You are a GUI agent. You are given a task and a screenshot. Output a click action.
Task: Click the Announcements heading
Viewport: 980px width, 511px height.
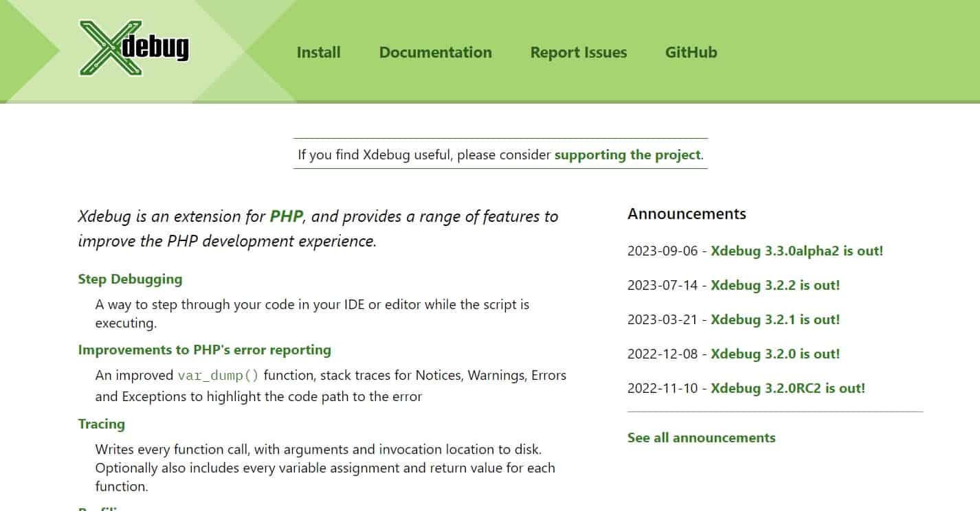686,214
